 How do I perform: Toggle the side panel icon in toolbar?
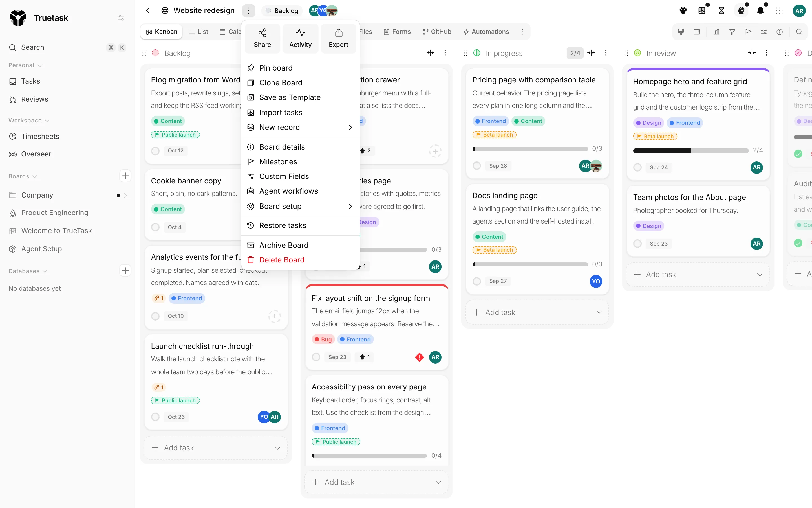(x=697, y=32)
